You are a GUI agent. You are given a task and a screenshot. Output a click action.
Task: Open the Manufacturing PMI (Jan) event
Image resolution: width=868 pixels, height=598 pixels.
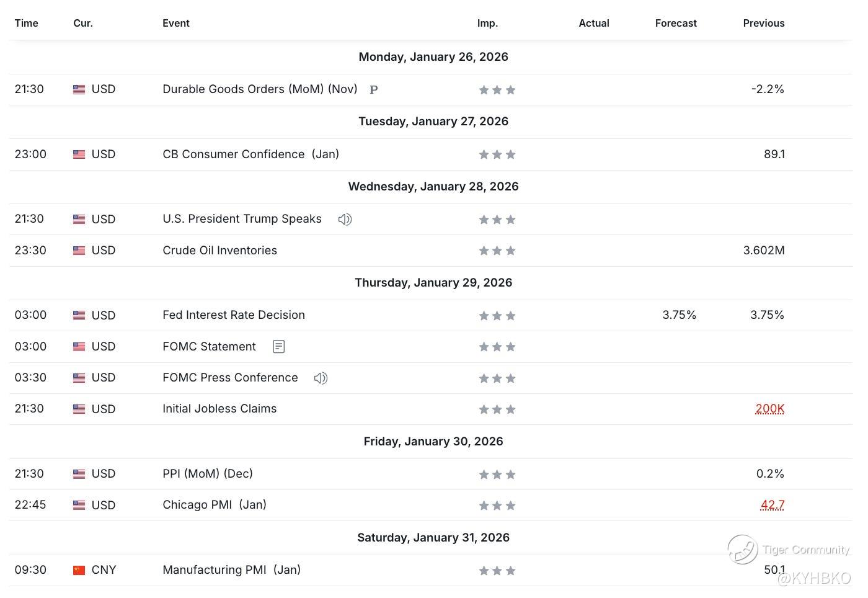pyautogui.click(x=231, y=569)
